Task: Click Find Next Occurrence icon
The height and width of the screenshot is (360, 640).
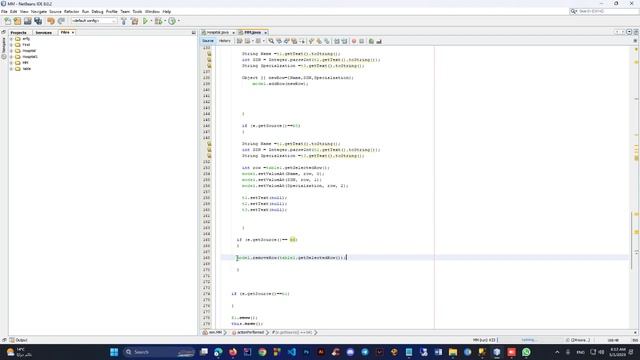Action: coord(287,41)
